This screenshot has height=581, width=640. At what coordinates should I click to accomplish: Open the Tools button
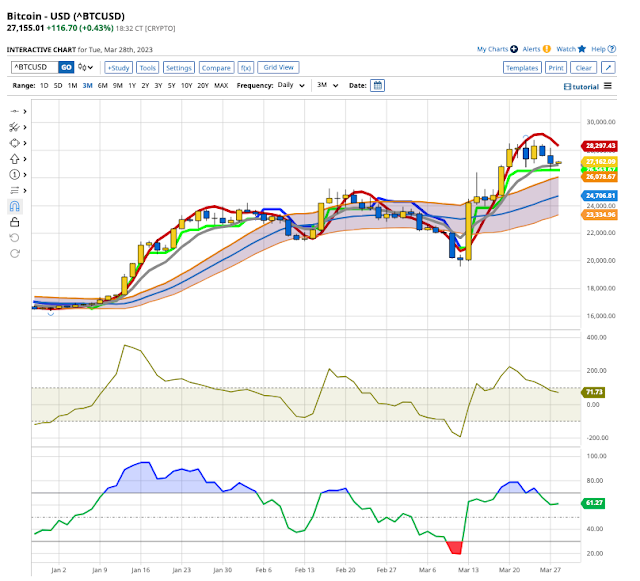coord(147,68)
